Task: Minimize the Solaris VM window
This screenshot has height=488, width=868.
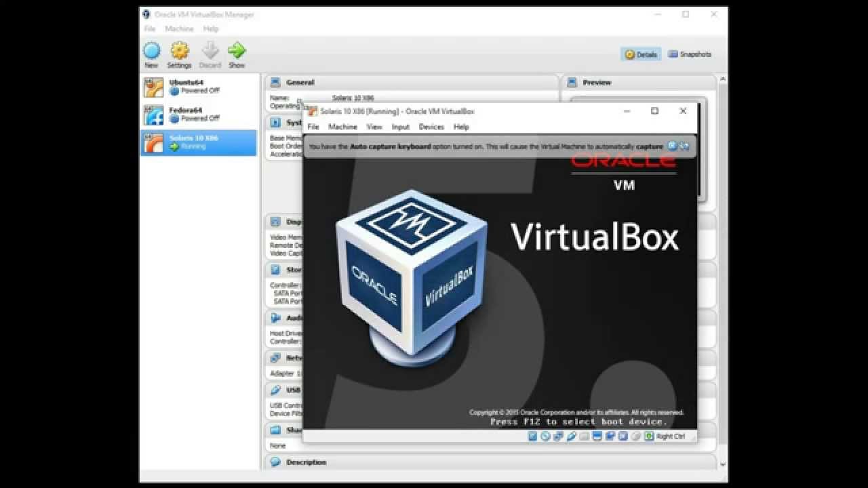Action: (x=627, y=111)
